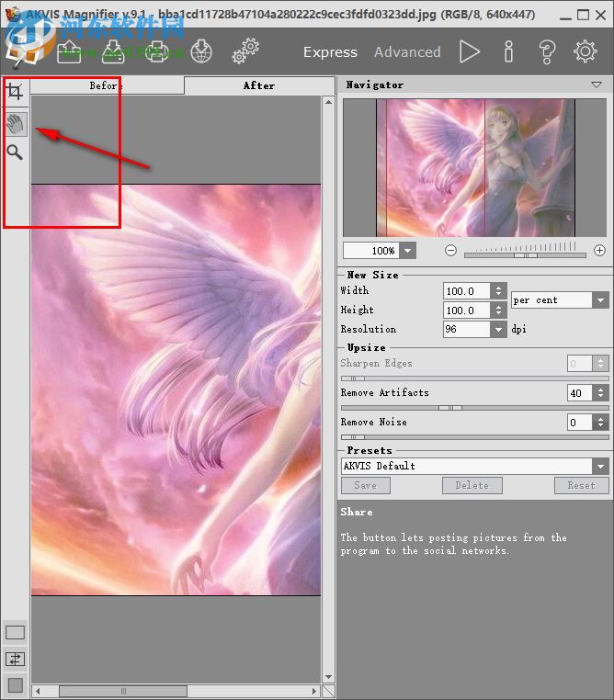Click the Navigator preview thumbnail
614x700 pixels.
[475, 168]
